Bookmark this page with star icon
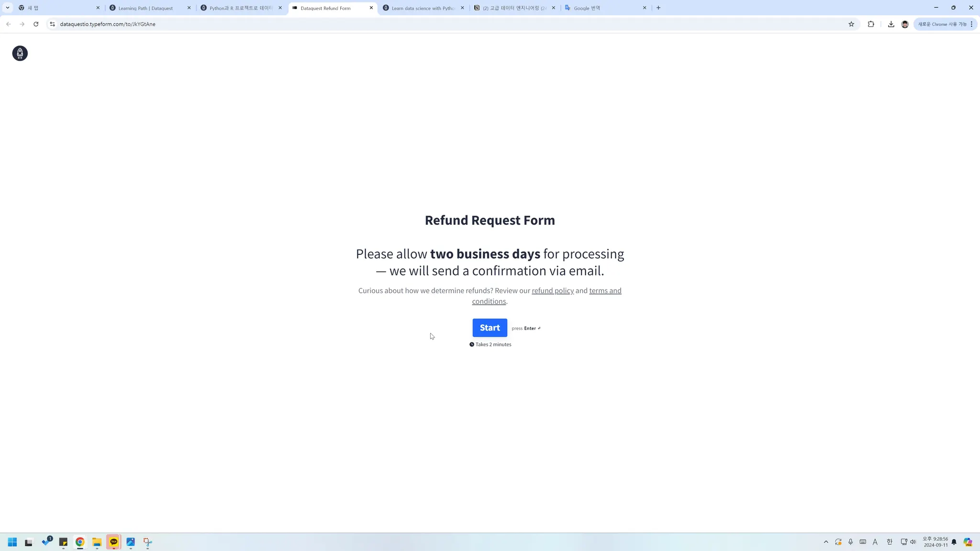The image size is (980, 551). click(851, 24)
